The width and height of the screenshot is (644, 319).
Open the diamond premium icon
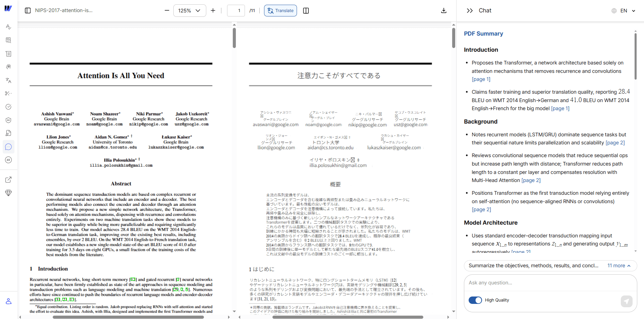point(8,193)
